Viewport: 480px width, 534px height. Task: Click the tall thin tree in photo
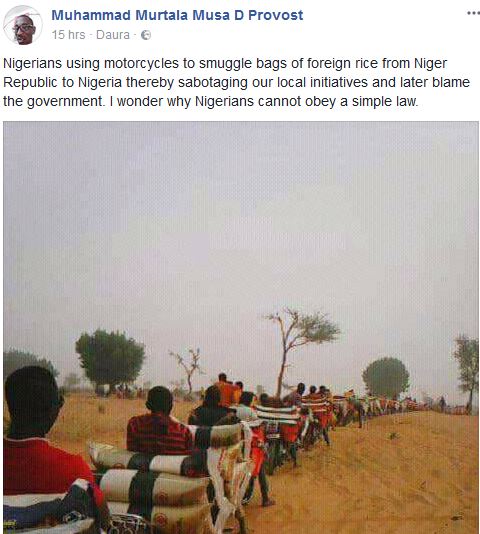tap(300, 351)
